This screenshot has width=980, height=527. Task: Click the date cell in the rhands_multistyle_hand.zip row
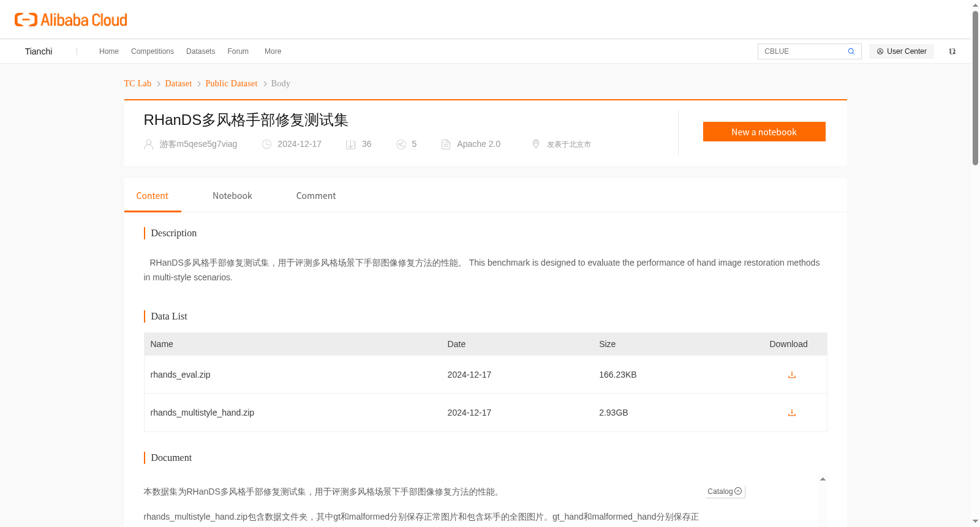click(469, 413)
